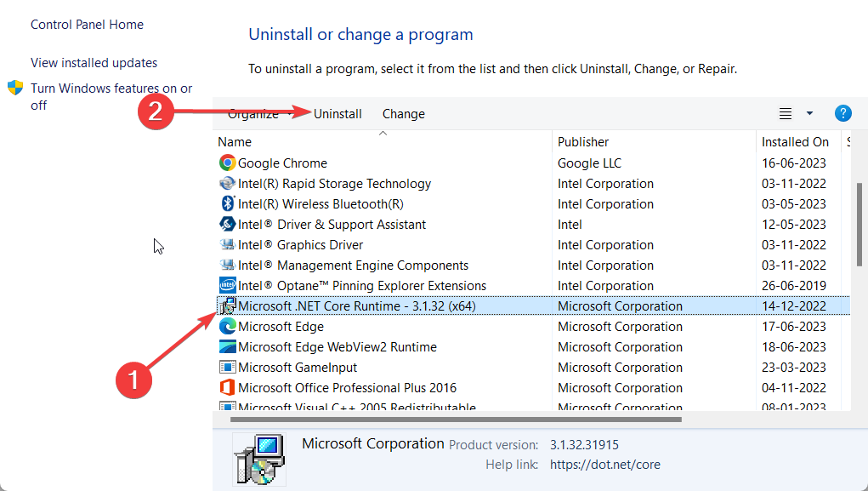Click the 23-03-2023 install date cell
868x491 pixels.
click(794, 368)
